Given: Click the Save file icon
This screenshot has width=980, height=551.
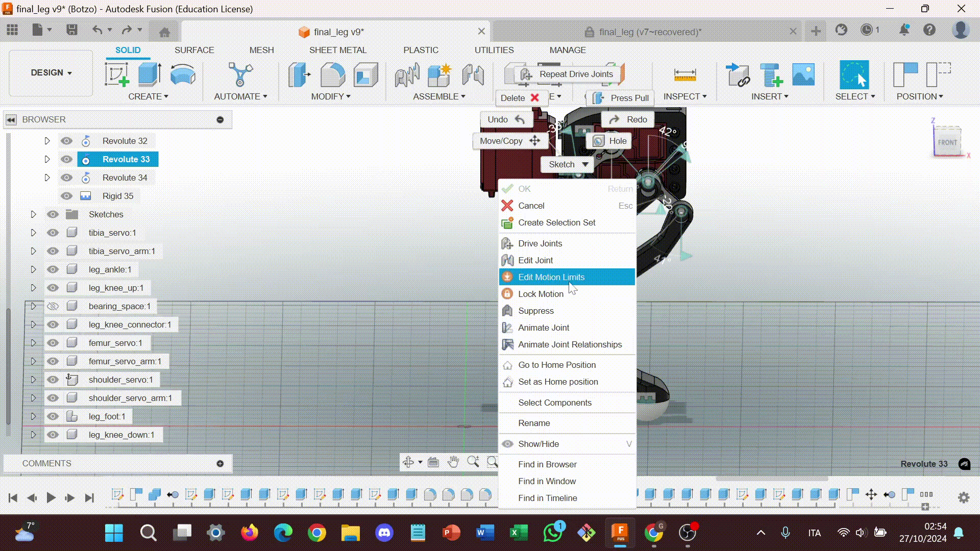Looking at the screenshot, I should pyautogui.click(x=71, y=30).
